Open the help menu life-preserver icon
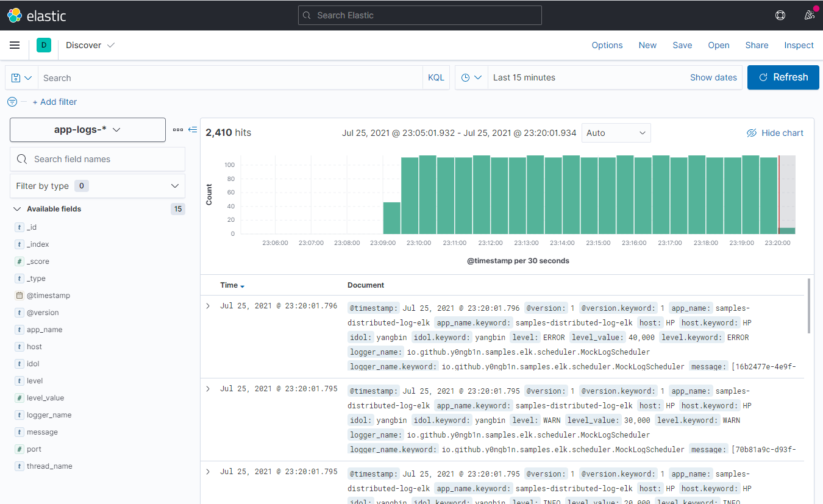 click(x=780, y=15)
